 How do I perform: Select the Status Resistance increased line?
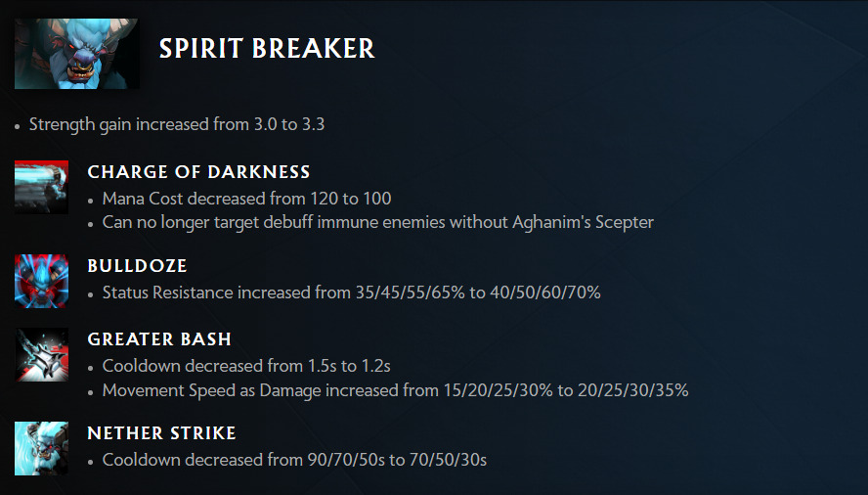coord(351,292)
